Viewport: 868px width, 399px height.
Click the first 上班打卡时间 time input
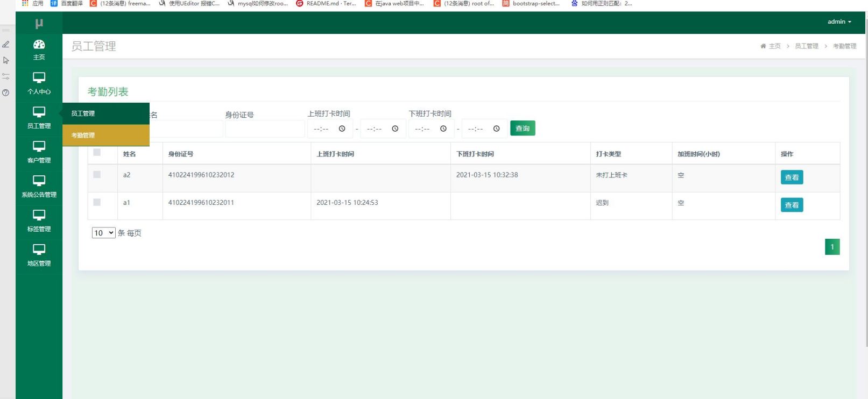[x=330, y=129]
